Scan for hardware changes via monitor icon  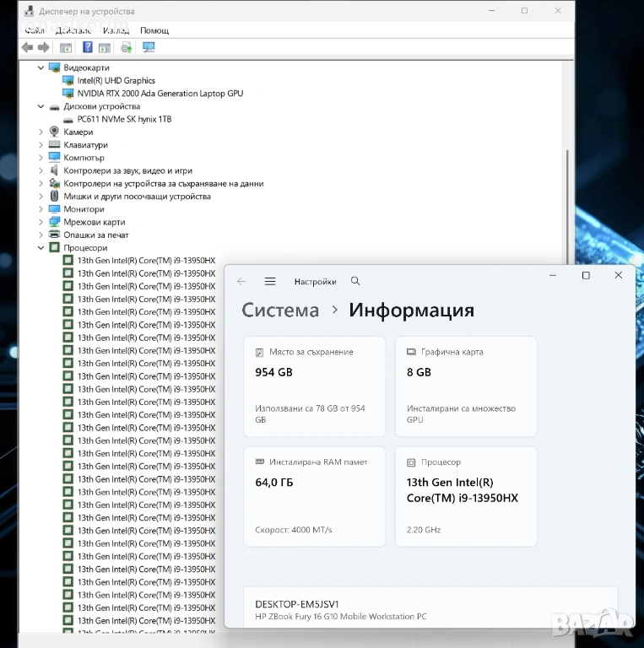click(149, 47)
